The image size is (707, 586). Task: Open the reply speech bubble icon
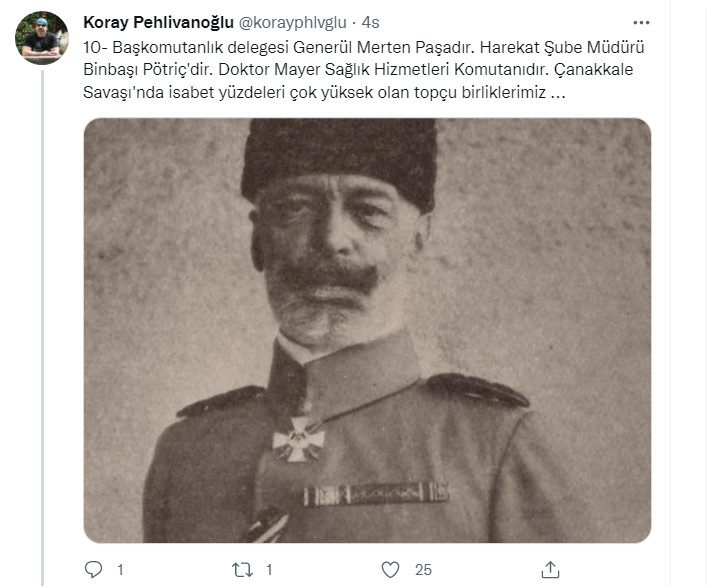[x=93, y=569]
